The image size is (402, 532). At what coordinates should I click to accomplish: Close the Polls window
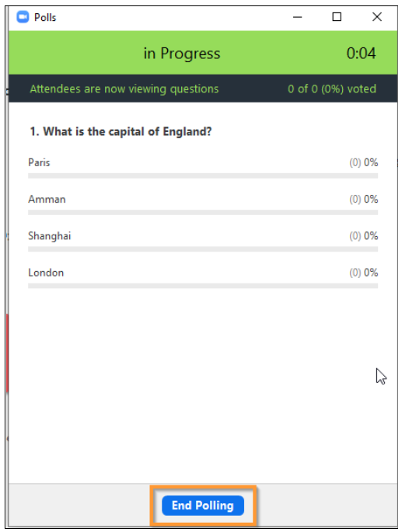pos(377,16)
